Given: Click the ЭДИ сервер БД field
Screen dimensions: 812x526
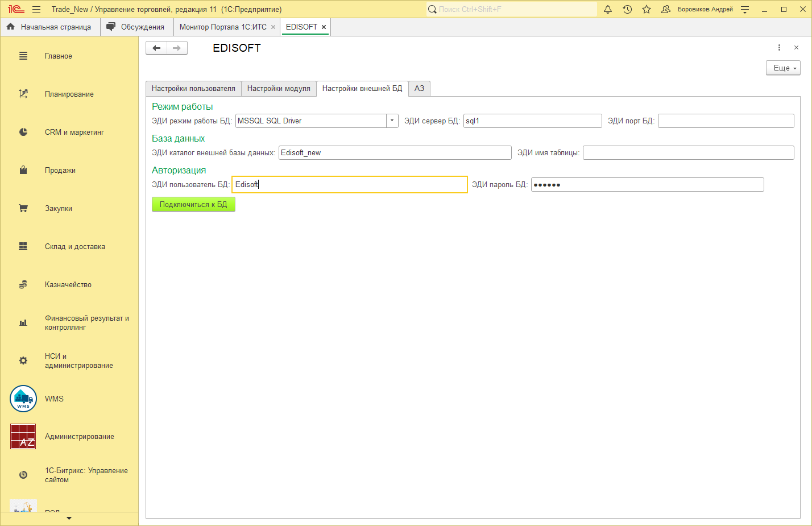Looking at the screenshot, I should 532,121.
